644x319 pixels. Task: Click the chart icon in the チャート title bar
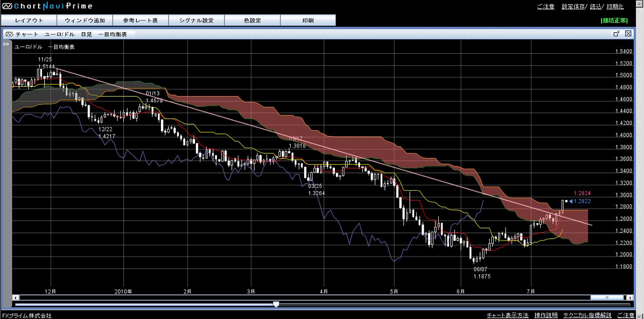(x=9, y=34)
